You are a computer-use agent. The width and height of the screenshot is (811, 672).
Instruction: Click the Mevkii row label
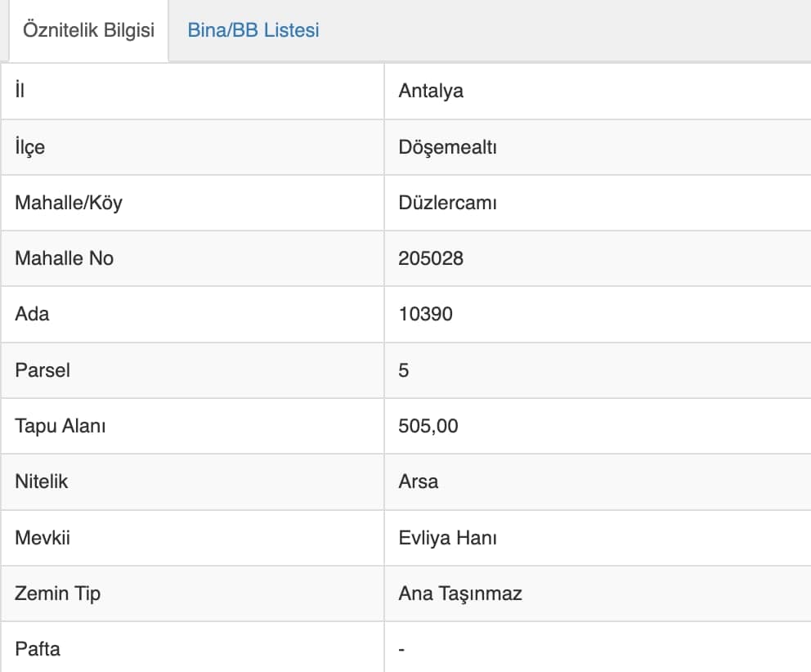pos(43,537)
